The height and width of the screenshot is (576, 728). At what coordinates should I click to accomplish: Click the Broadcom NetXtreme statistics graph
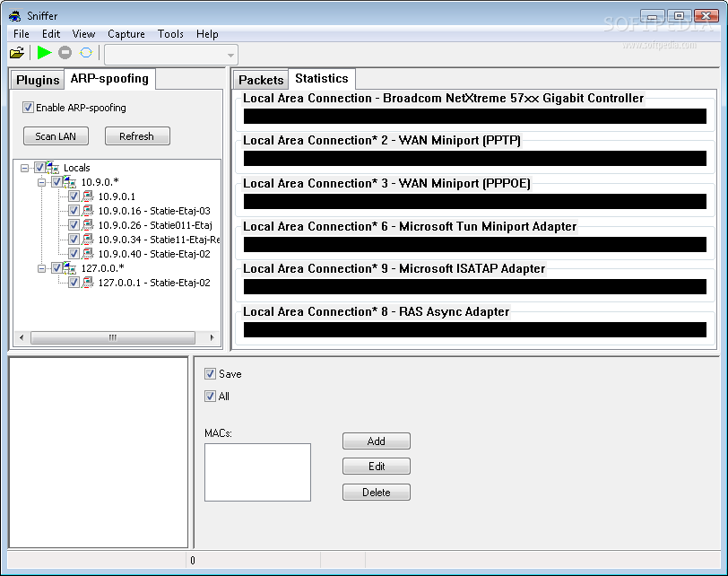(475, 116)
